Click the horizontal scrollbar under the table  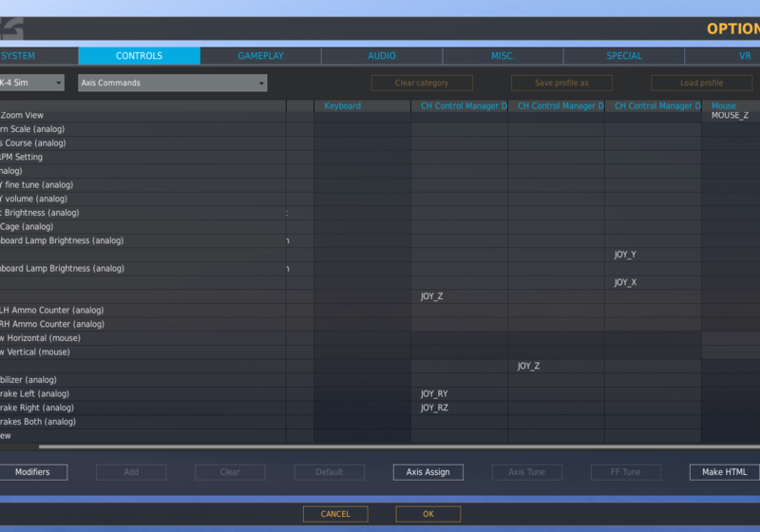tap(380, 446)
